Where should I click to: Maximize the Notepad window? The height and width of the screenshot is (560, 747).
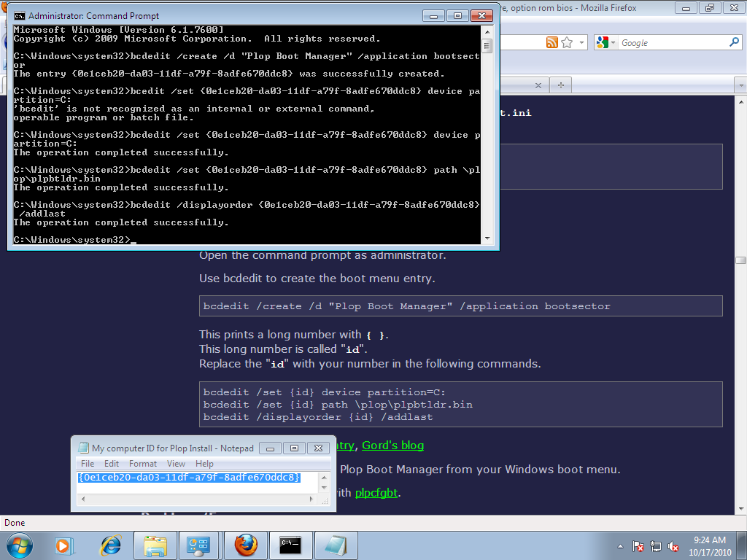[295, 448]
